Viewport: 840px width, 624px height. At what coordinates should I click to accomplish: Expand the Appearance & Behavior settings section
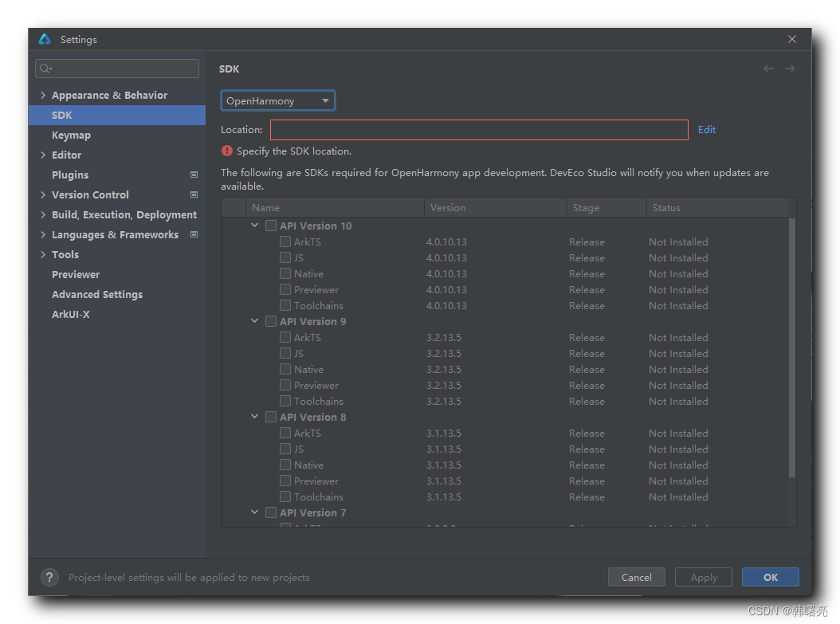43,95
